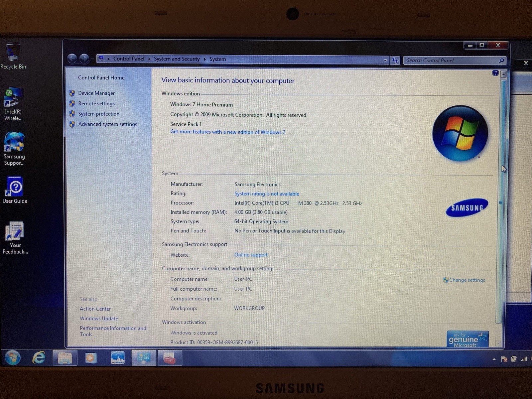The height and width of the screenshot is (399, 532).
Task: Click the Back navigation arrow
Action: click(x=72, y=59)
